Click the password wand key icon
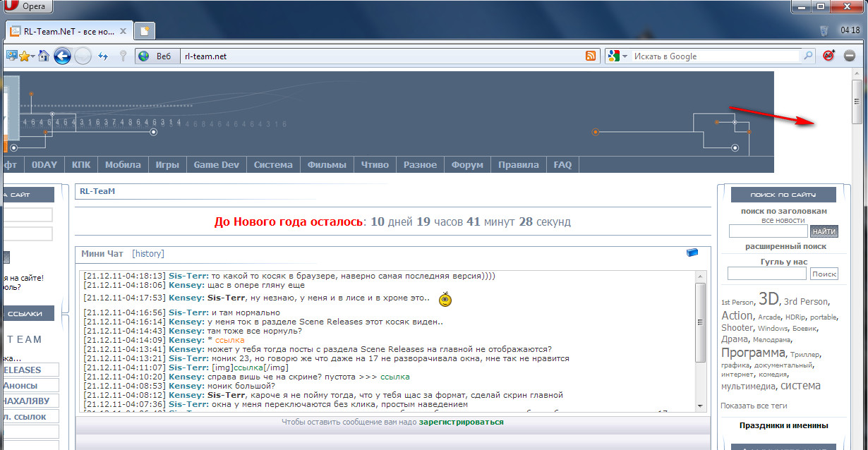The height and width of the screenshot is (450, 868). point(123,56)
